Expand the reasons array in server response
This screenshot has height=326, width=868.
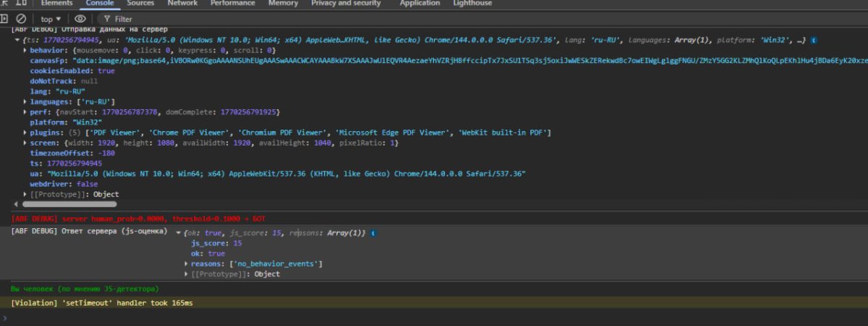(x=186, y=264)
